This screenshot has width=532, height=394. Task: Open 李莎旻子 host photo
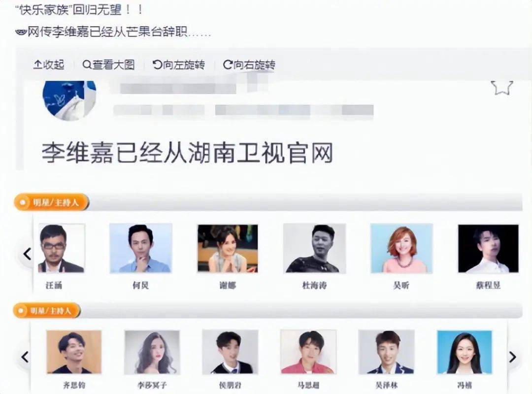(x=152, y=352)
